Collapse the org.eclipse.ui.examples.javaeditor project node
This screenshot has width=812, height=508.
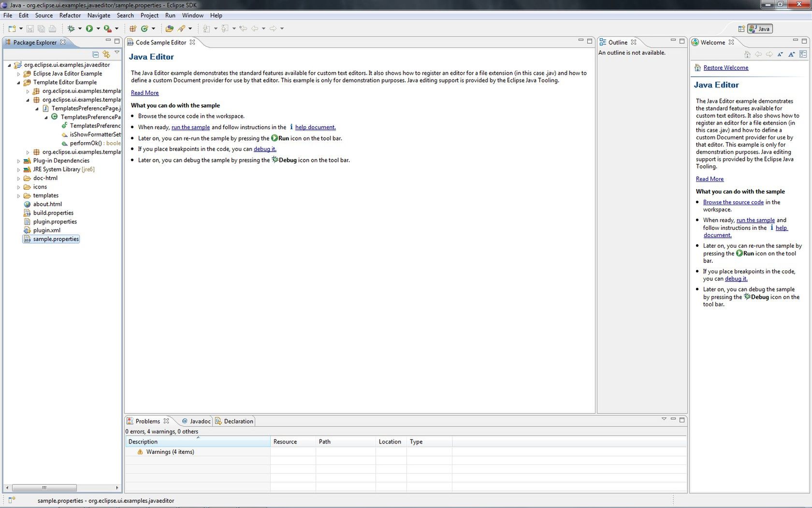click(9, 65)
